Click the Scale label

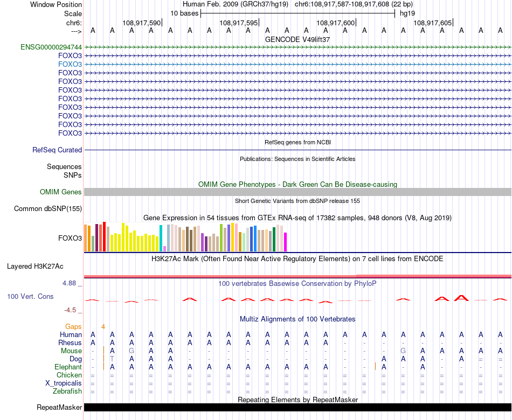73,13
